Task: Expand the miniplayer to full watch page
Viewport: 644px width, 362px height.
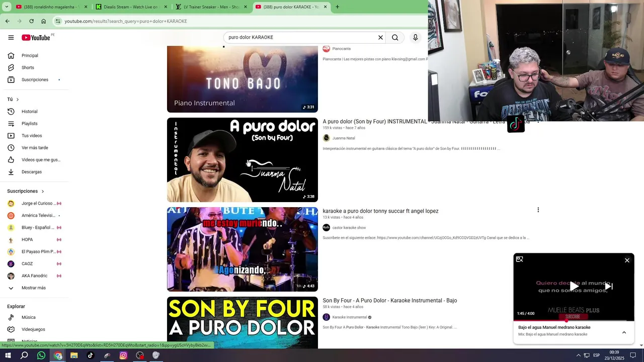Action: point(520,259)
